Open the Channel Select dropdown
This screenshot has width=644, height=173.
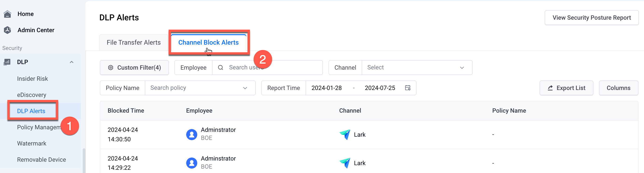(x=417, y=68)
